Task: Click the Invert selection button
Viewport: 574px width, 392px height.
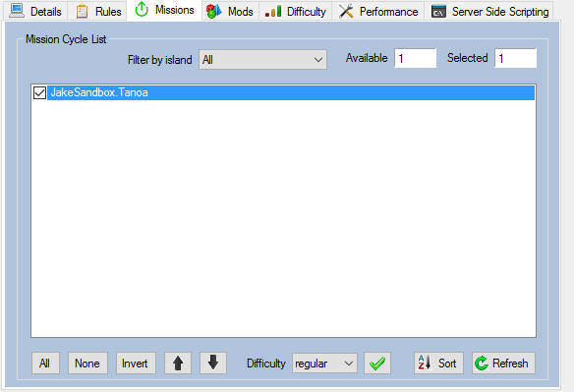Action: [136, 364]
